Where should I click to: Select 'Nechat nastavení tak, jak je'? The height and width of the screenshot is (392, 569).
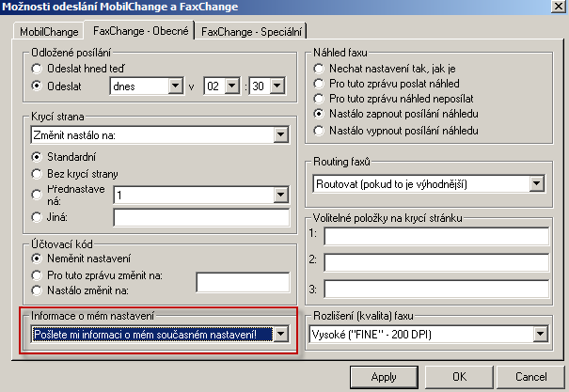tap(319, 69)
